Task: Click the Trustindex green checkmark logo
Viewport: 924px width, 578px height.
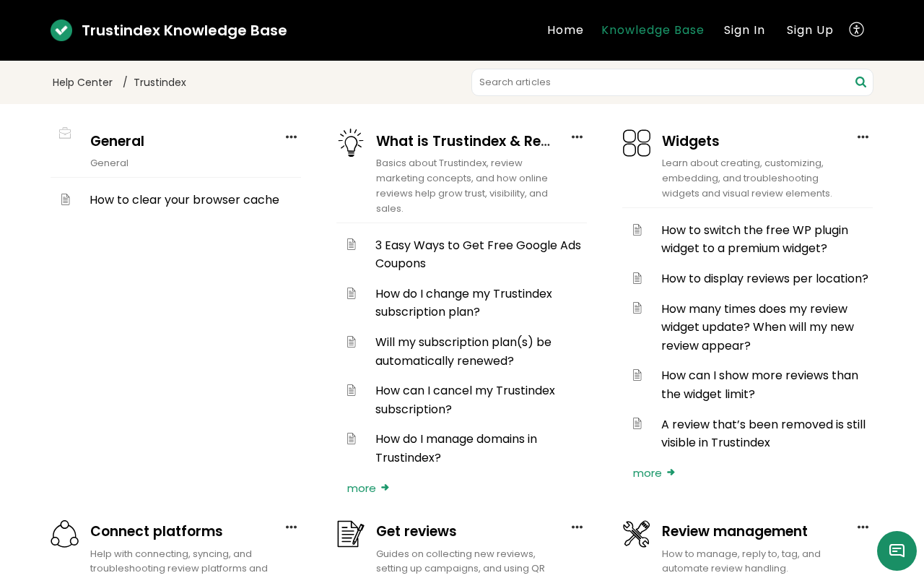Action: point(61,30)
